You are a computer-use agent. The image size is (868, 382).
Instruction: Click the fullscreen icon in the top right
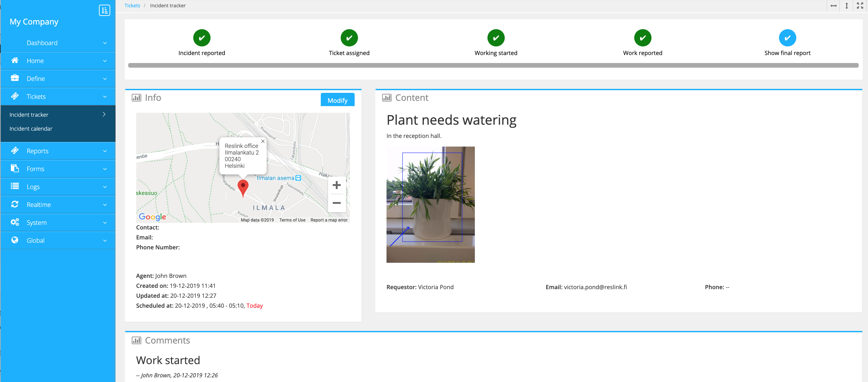click(860, 6)
